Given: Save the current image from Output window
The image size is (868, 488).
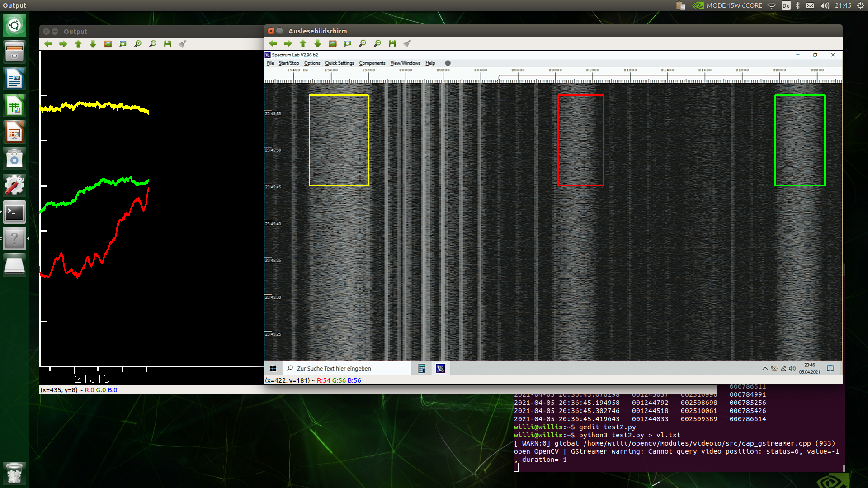Looking at the screenshot, I should coord(168,44).
